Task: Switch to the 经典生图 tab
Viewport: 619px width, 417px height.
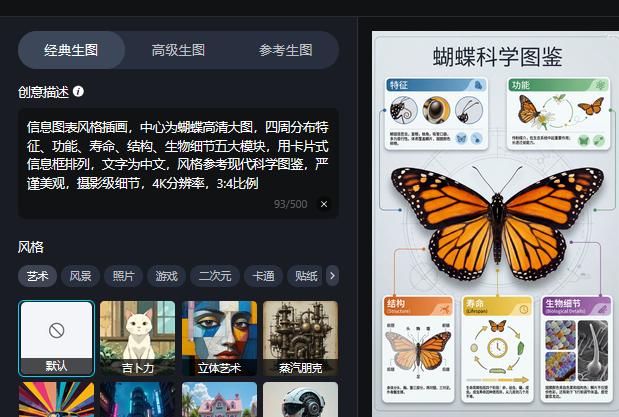Action: [71, 50]
